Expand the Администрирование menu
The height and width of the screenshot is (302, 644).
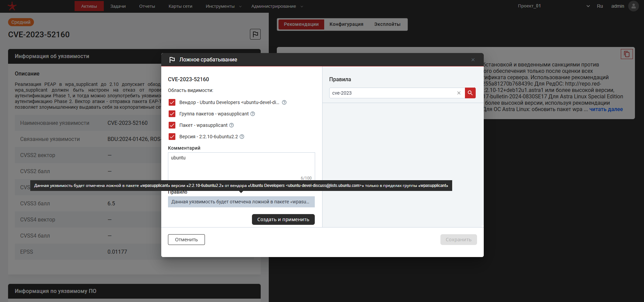tap(277, 6)
